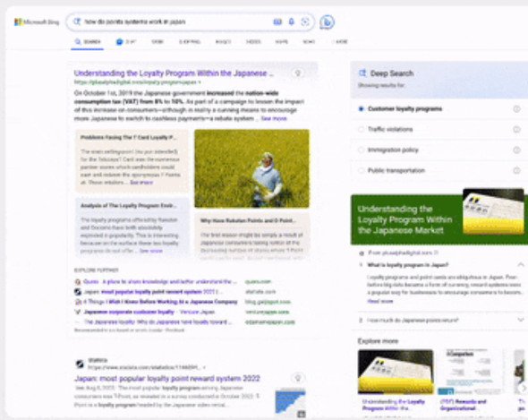The image size is (528, 420).
Task: Open 'Understanding the Loyalty Program Within the Japanese' result
Action: tap(174, 73)
